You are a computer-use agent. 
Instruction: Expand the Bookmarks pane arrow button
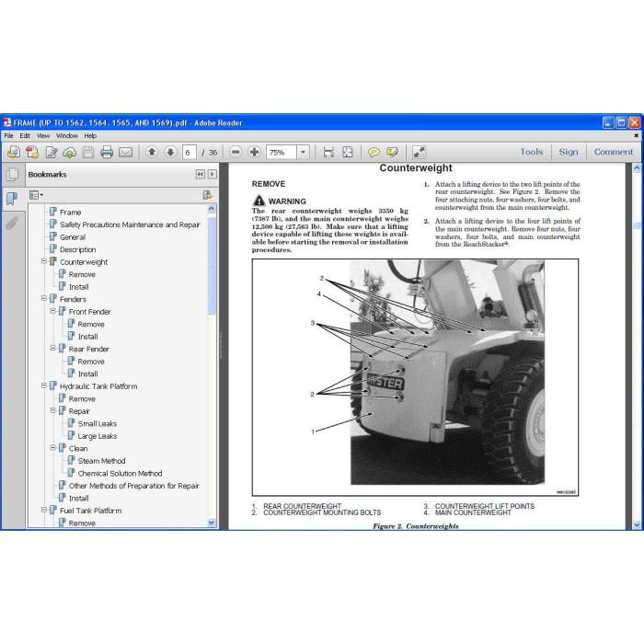coord(213,174)
